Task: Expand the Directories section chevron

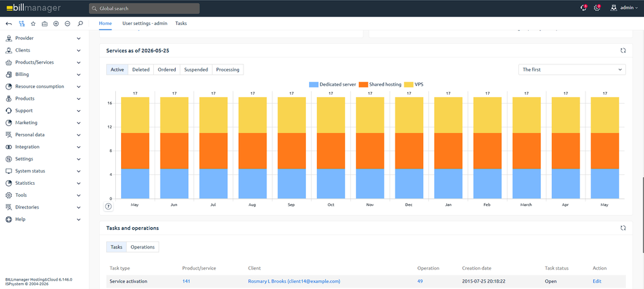Action: tap(79, 207)
